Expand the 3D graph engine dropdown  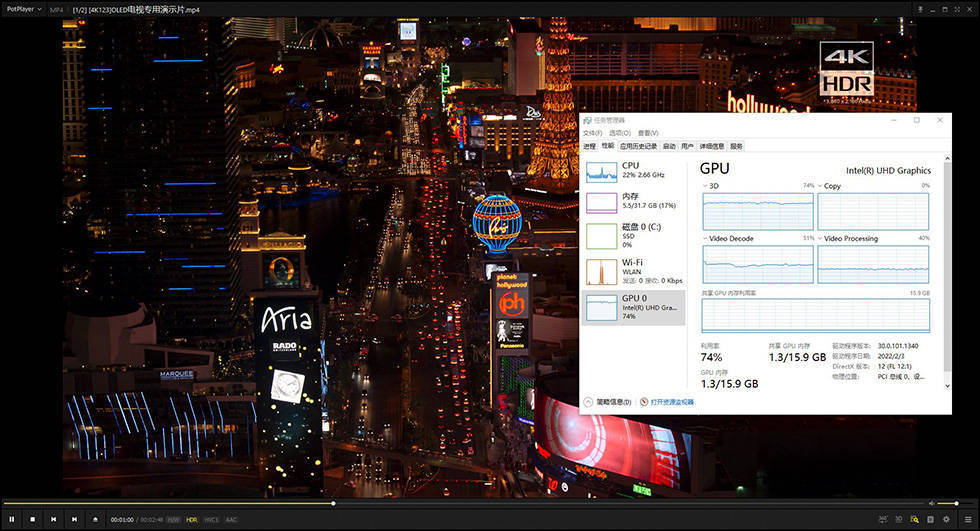[708, 186]
